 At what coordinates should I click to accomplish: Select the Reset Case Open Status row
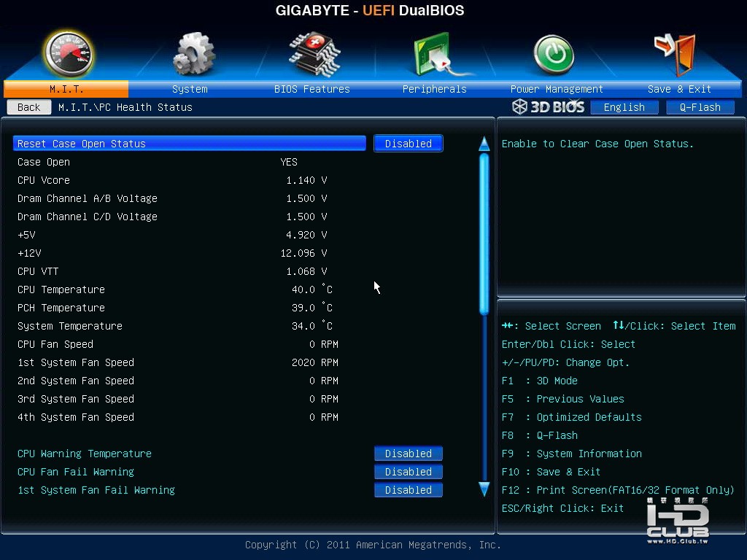(x=190, y=144)
